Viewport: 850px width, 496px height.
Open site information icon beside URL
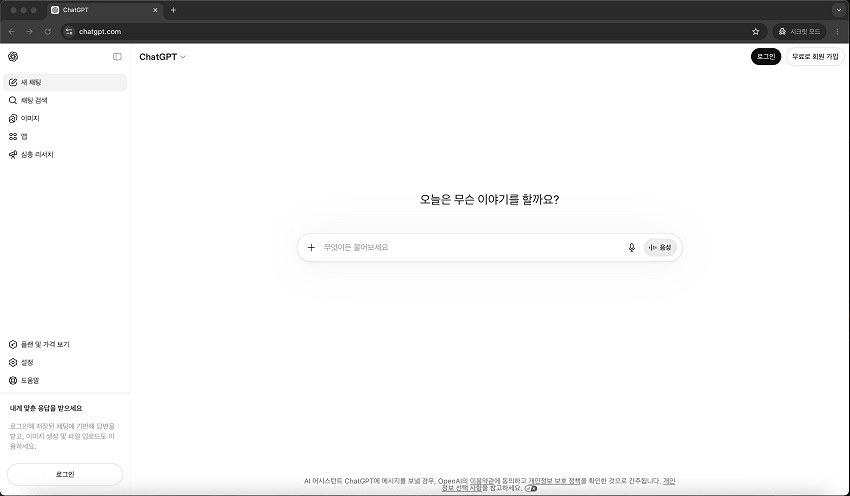[x=69, y=31]
